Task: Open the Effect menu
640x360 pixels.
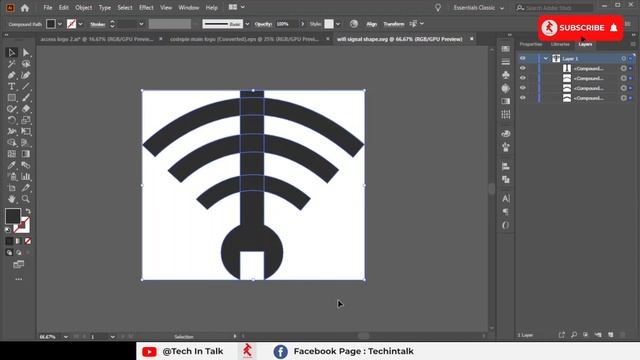Action: point(146,8)
